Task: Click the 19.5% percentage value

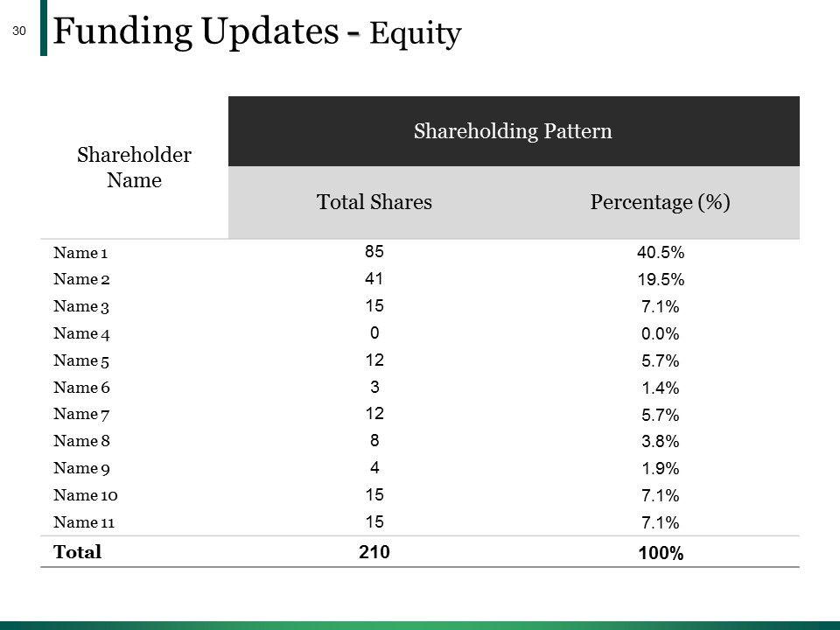Action: [661, 281]
